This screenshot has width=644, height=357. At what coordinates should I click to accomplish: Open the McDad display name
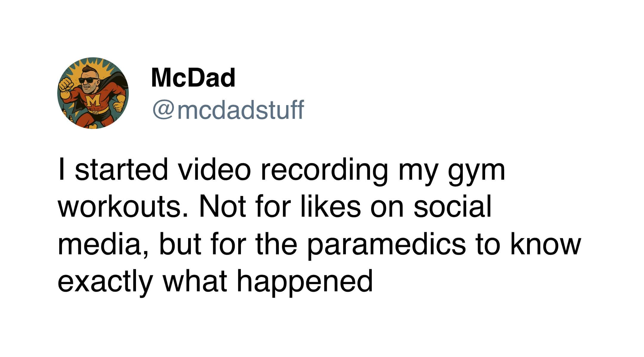(193, 78)
